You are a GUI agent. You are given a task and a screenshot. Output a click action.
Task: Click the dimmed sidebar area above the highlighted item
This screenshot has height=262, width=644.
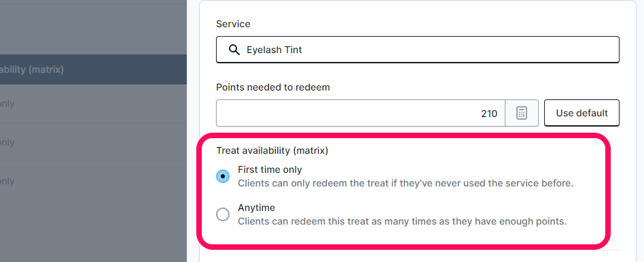click(93, 29)
